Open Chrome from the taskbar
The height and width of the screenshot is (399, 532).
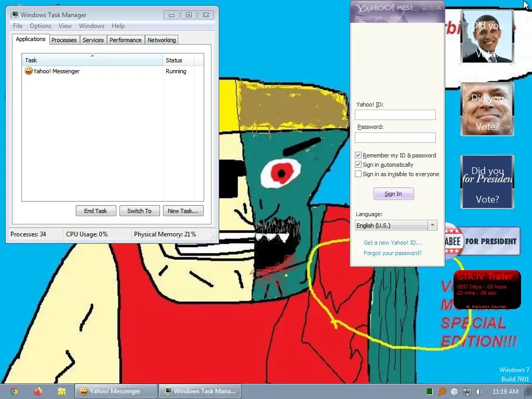[14, 391]
